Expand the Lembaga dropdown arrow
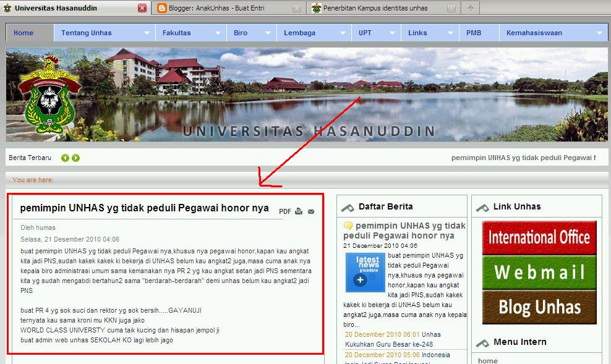This screenshot has width=611, height=364. pos(343,33)
